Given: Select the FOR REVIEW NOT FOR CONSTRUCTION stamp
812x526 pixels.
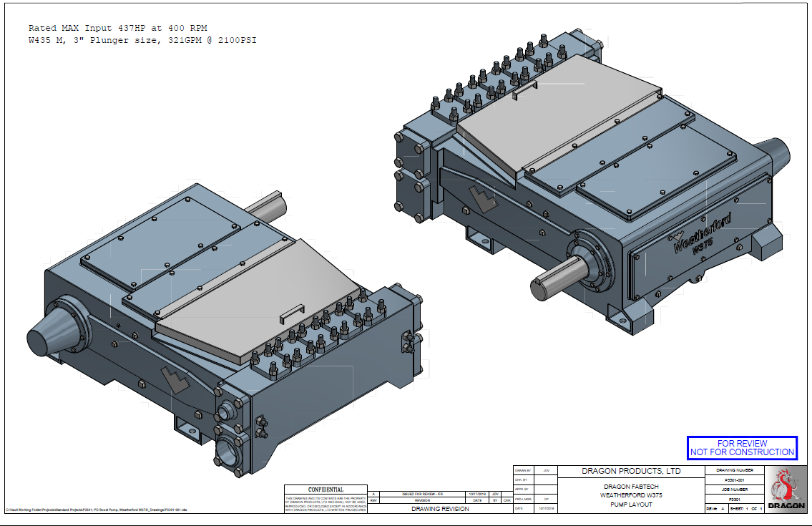Looking at the screenshot, I should click(741, 448).
